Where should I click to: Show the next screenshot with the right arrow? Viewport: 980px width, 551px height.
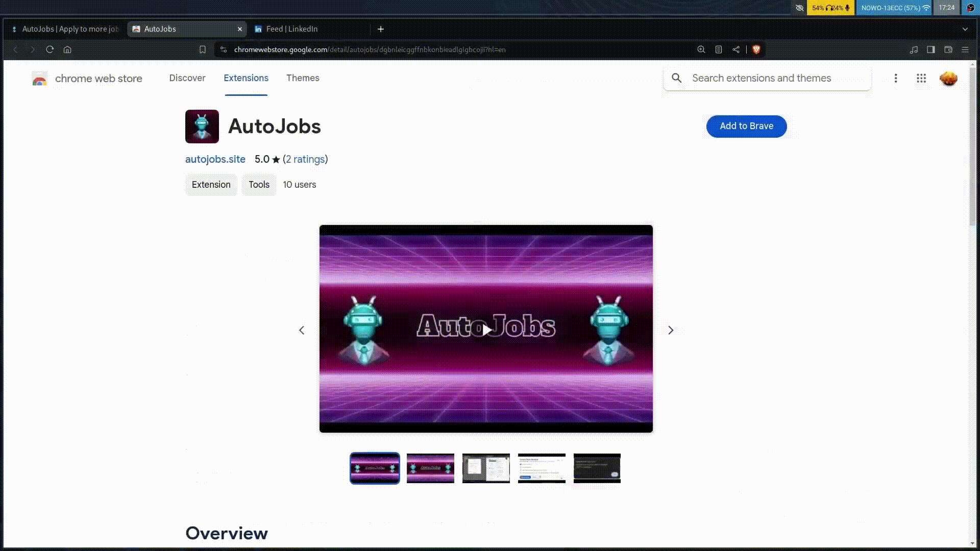click(x=671, y=330)
